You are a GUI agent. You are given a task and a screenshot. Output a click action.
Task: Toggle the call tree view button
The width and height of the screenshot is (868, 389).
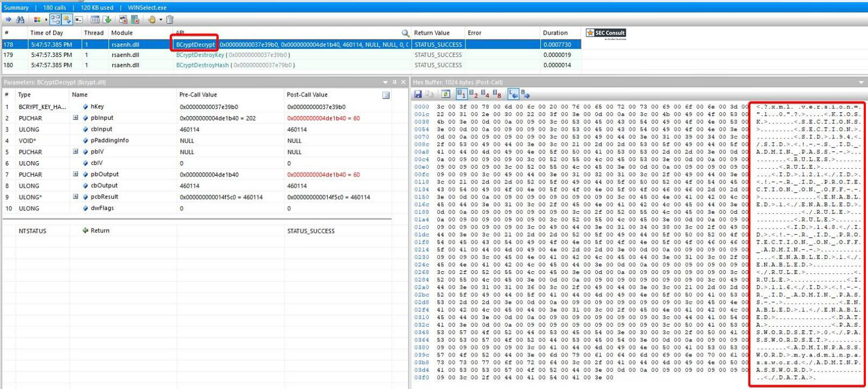click(55, 20)
